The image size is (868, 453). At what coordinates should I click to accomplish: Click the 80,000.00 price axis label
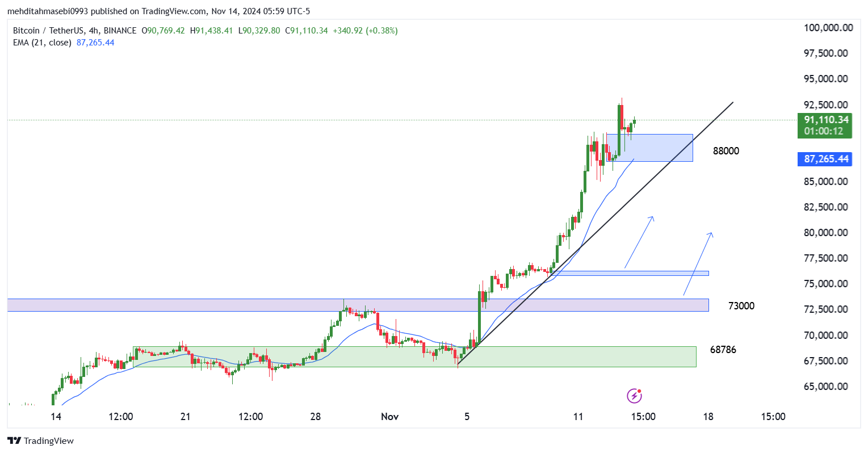826,233
